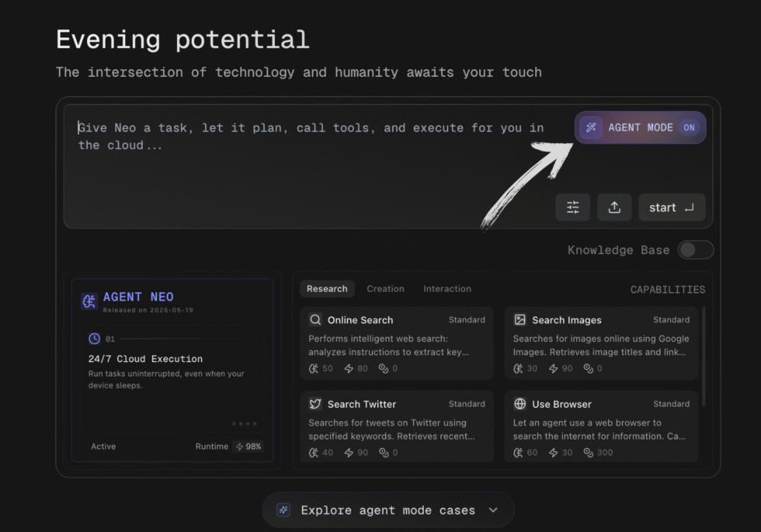Click the Search Twitter bird icon

click(x=315, y=404)
